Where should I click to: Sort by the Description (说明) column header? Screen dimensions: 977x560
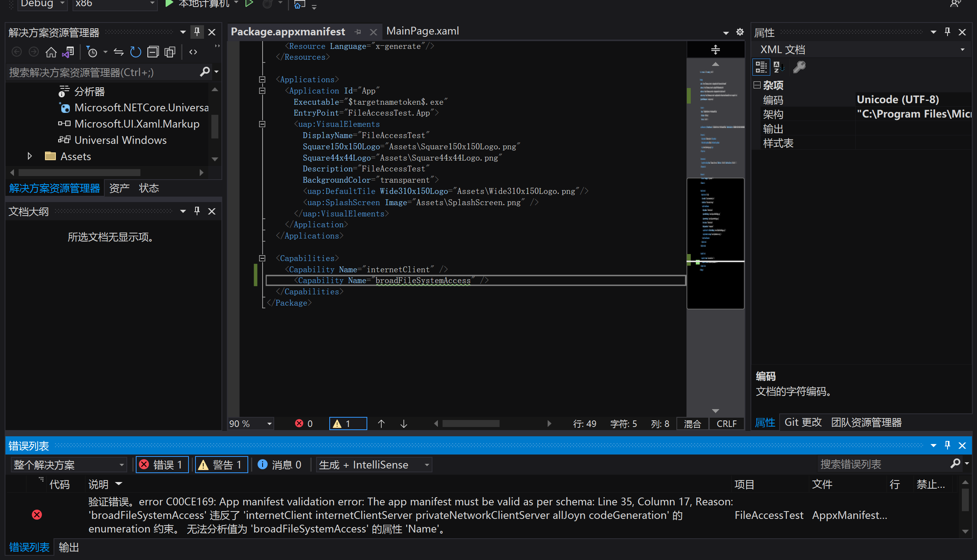click(x=98, y=484)
